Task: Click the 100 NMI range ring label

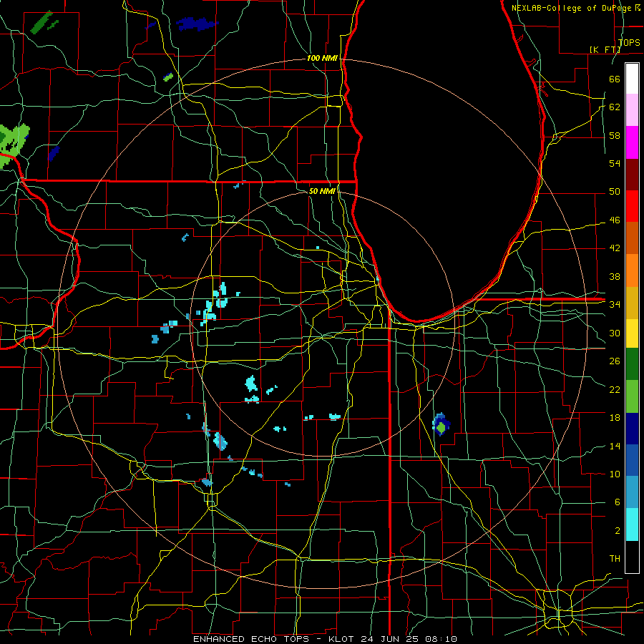Action: [322, 59]
